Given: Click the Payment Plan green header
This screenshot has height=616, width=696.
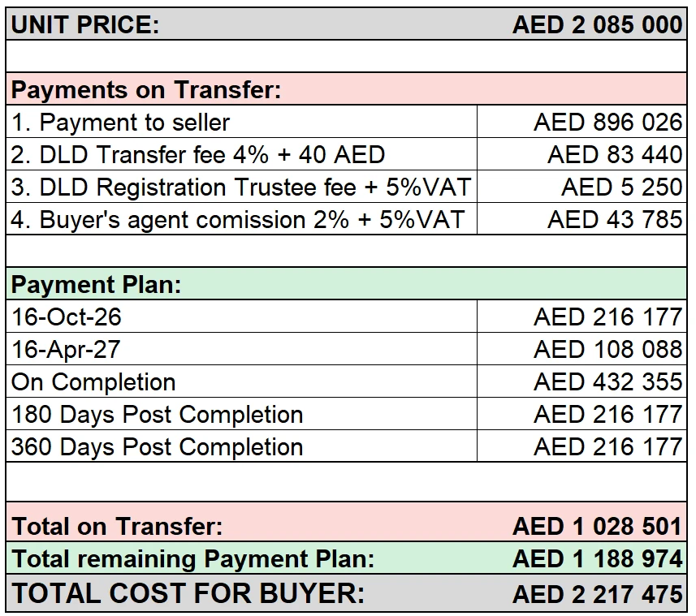Looking at the screenshot, I should [346, 284].
